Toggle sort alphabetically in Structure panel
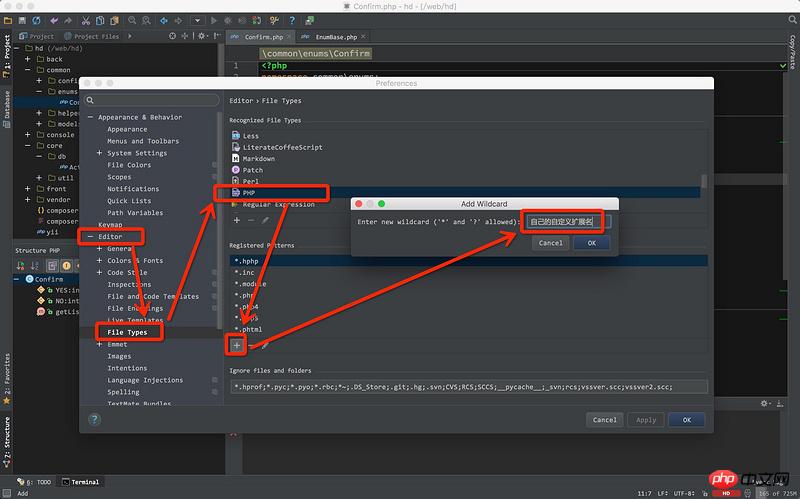 [34, 265]
